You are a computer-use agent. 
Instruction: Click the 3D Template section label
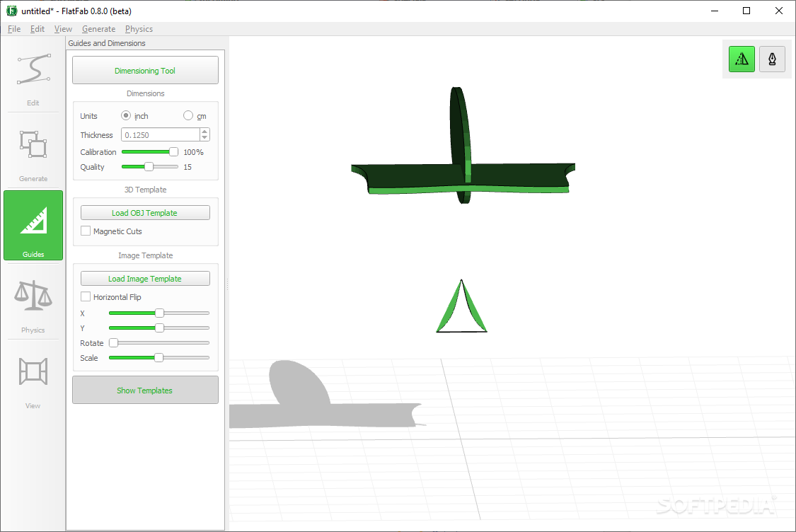click(x=146, y=190)
